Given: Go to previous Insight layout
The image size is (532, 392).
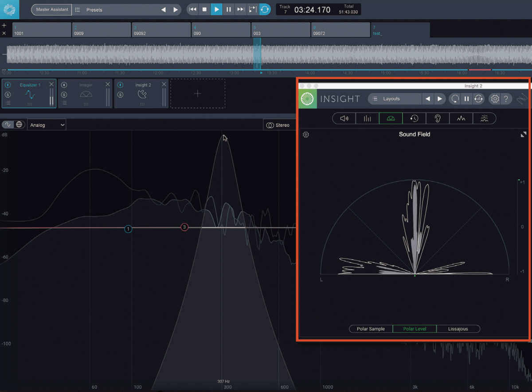Looking at the screenshot, I should tap(428, 99).
